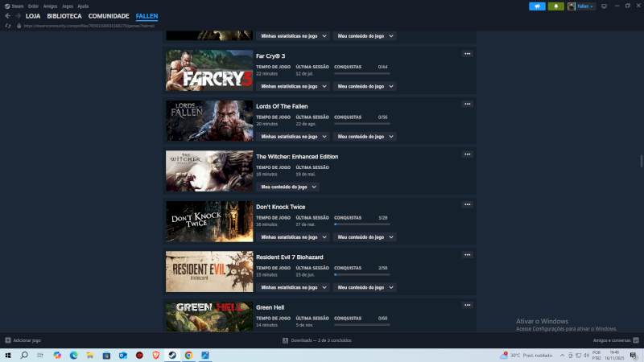
Task: Click Adicionar jogo label
Action: click(27, 340)
